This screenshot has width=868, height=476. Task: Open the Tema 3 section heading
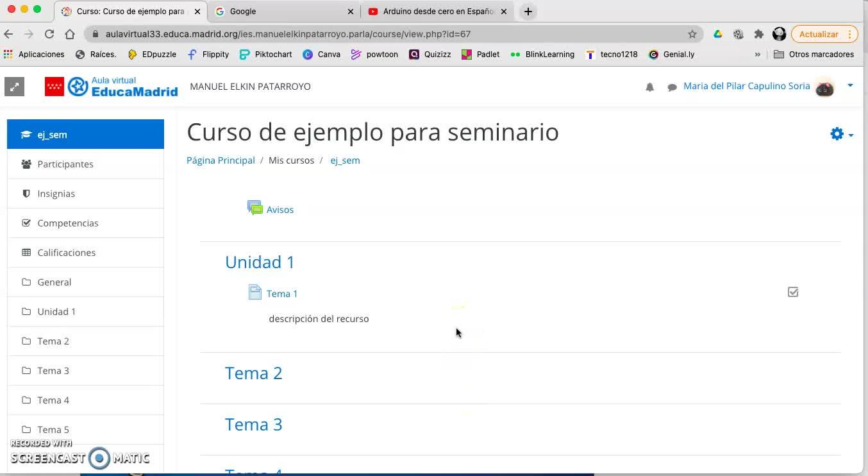tap(254, 424)
